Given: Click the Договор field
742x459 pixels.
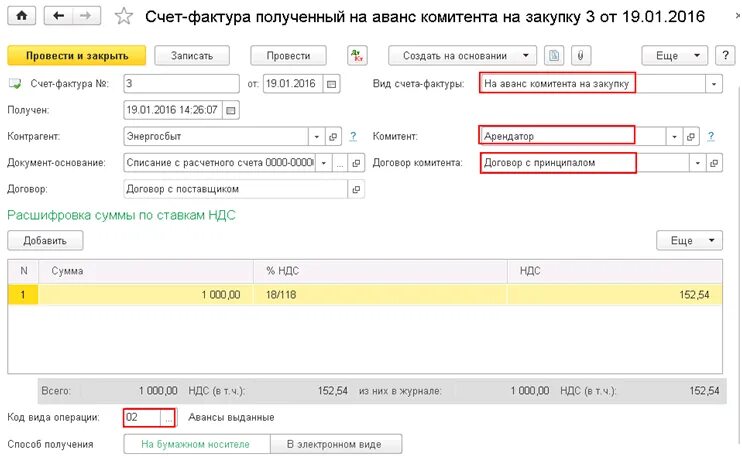Looking at the screenshot, I should pyautogui.click(x=236, y=189).
